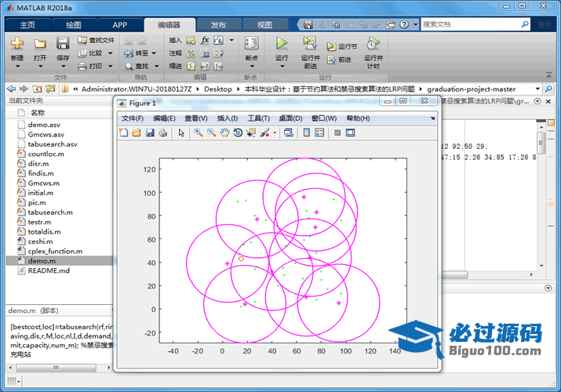Select the zoom out tool in Figure 1
The image size is (561, 392).
pyautogui.click(x=211, y=133)
